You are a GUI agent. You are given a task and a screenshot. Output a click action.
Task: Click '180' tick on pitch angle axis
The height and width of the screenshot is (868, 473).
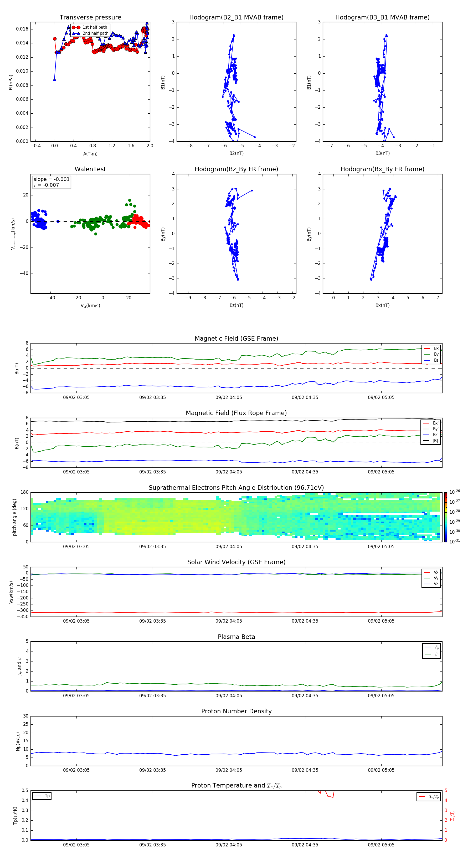[24, 492]
